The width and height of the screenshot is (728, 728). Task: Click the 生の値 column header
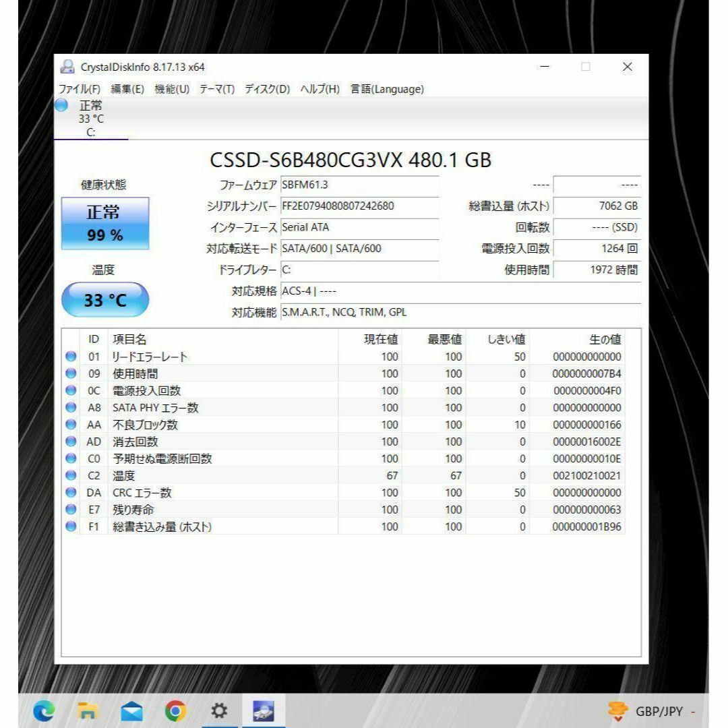pyautogui.click(x=578, y=339)
